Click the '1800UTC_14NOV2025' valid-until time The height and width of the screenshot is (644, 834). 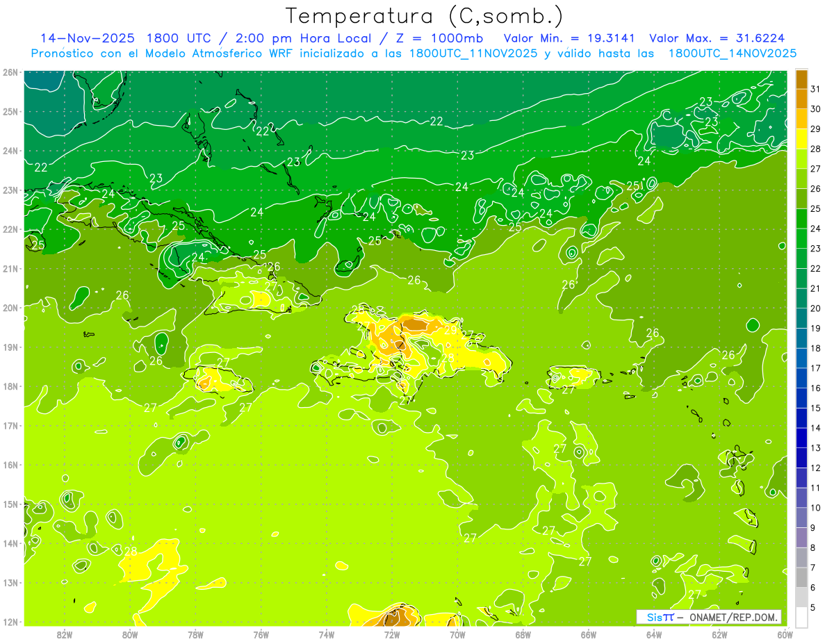point(732,53)
